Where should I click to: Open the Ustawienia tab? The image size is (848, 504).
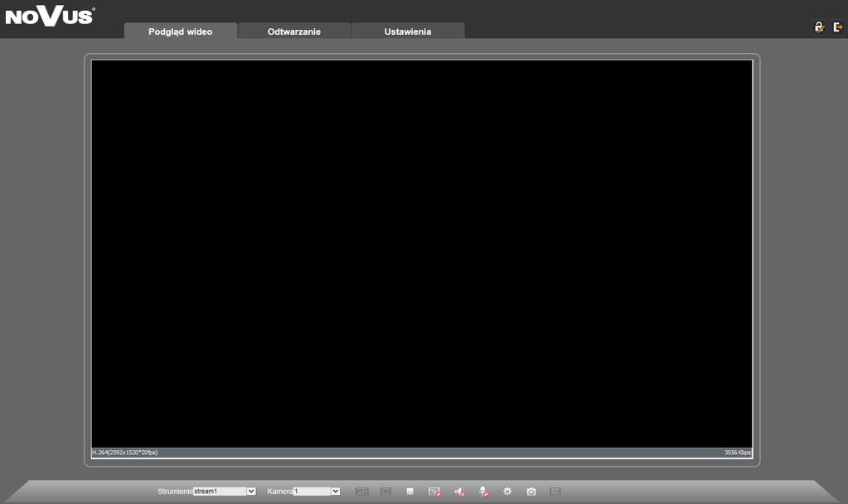pos(408,31)
